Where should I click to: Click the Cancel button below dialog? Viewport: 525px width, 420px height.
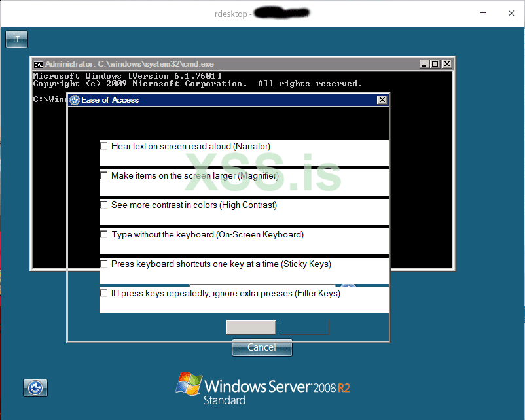pyautogui.click(x=262, y=347)
